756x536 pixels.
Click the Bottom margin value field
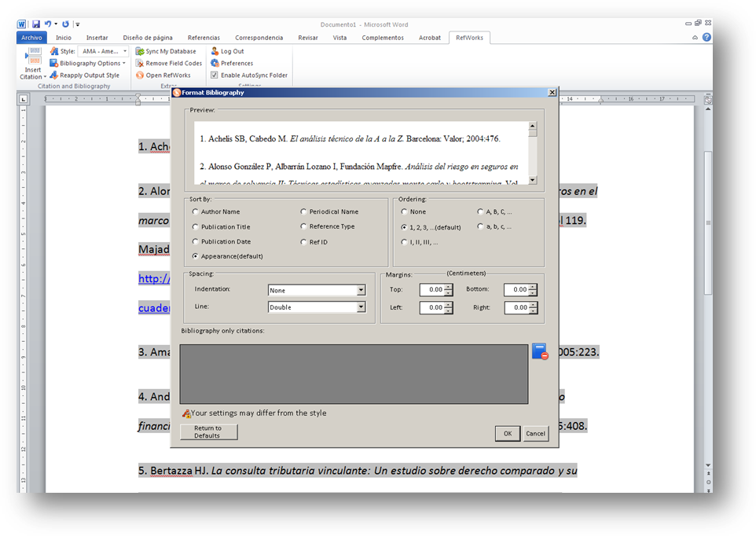pyautogui.click(x=516, y=290)
